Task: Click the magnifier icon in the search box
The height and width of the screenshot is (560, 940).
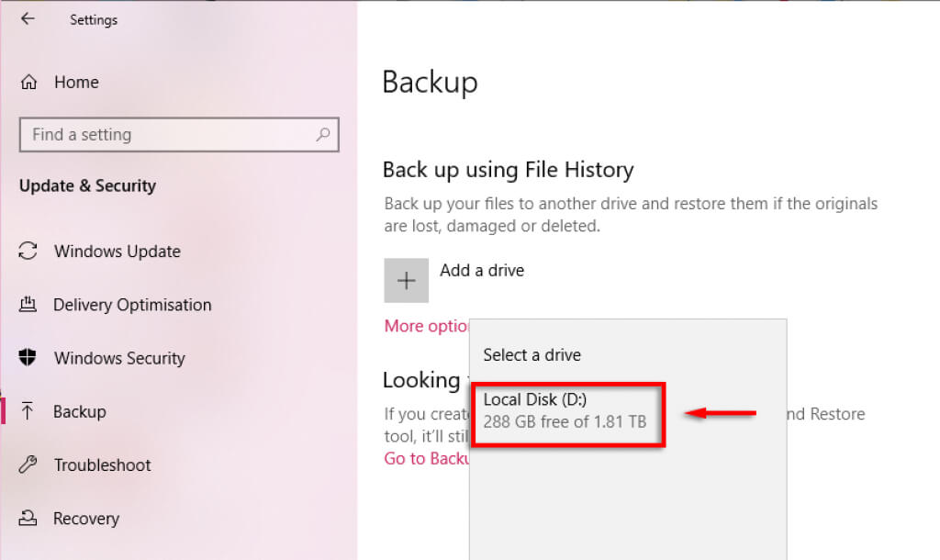Action: pos(323,134)
